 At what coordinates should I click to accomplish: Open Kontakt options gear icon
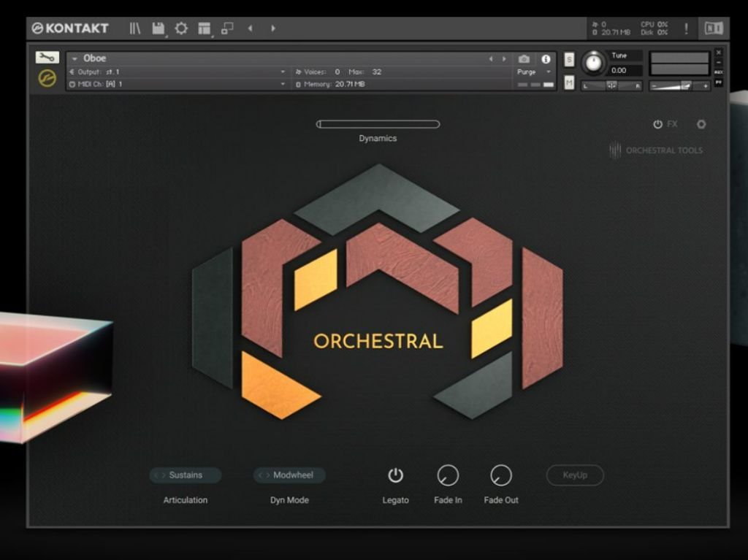point(181,28)
